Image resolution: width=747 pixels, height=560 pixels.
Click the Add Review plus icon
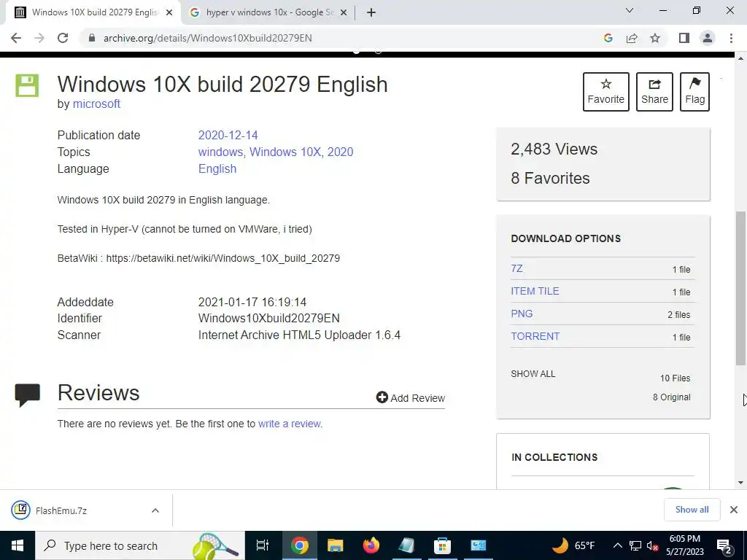coord(382,397)
